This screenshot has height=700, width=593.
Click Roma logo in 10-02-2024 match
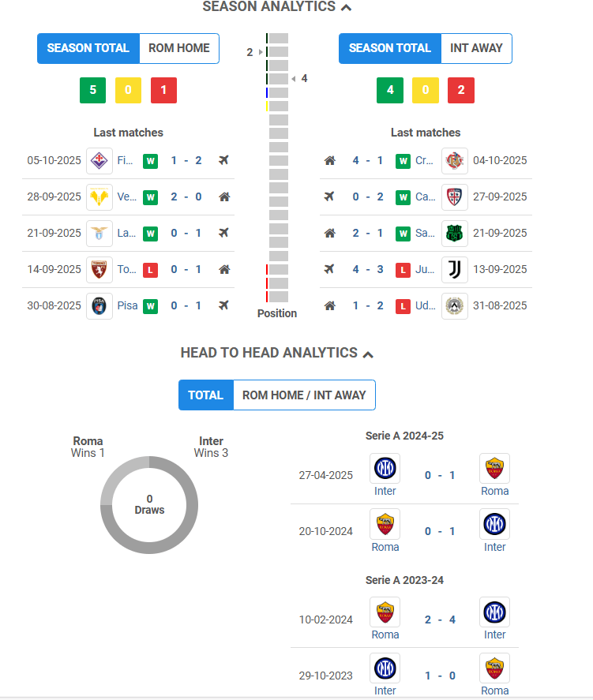385,612
